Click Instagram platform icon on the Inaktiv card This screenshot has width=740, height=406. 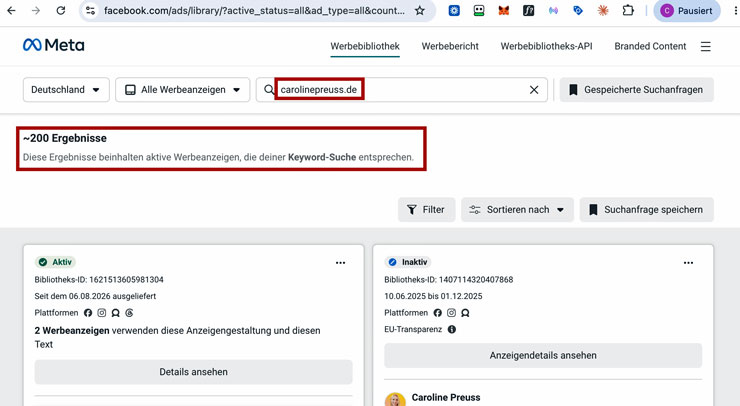pyautogui.click(x=451, y=313)
